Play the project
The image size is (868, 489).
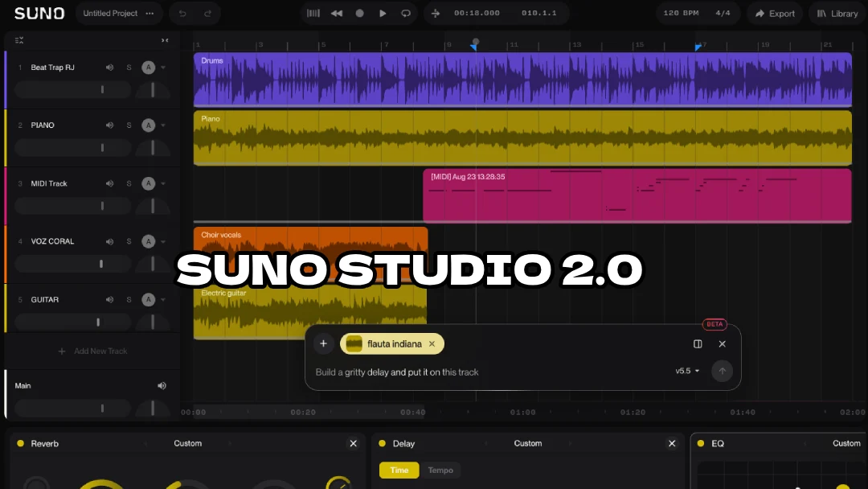click(x=383, y=14)
